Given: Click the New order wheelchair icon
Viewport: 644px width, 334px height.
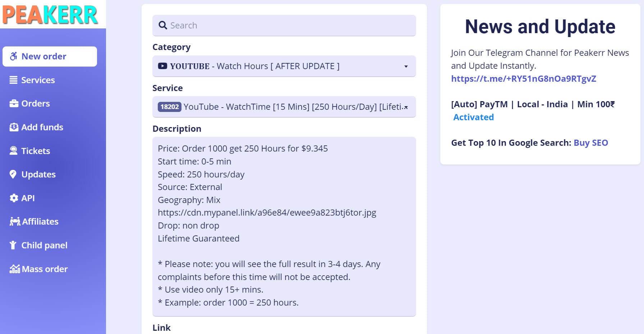Looking at the screenshot, I should click(14, 57).
